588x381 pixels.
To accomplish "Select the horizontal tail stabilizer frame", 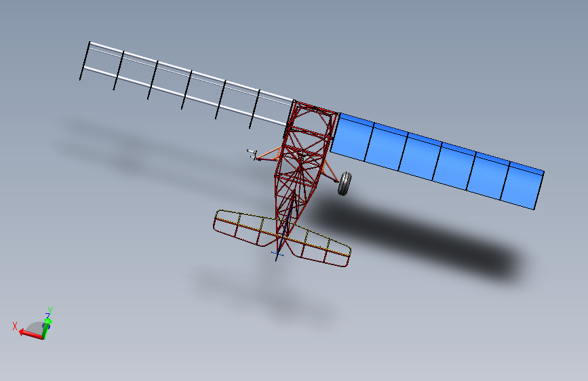I will pos(282,238).
